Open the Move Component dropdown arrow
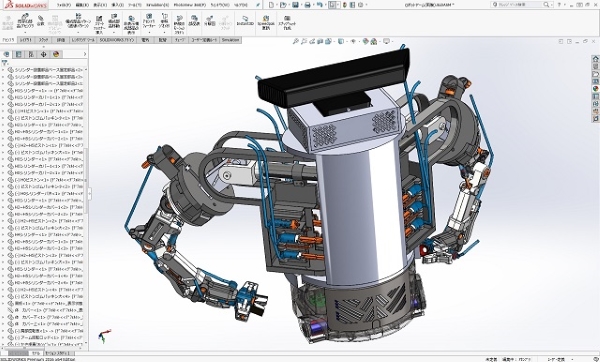The width and height of the screenshot is (600, 362). coord(114,33)
